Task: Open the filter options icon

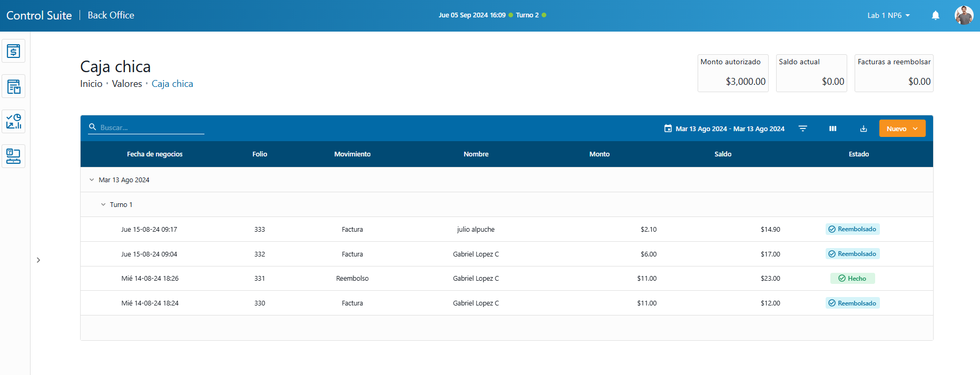Action: (802, 129)
